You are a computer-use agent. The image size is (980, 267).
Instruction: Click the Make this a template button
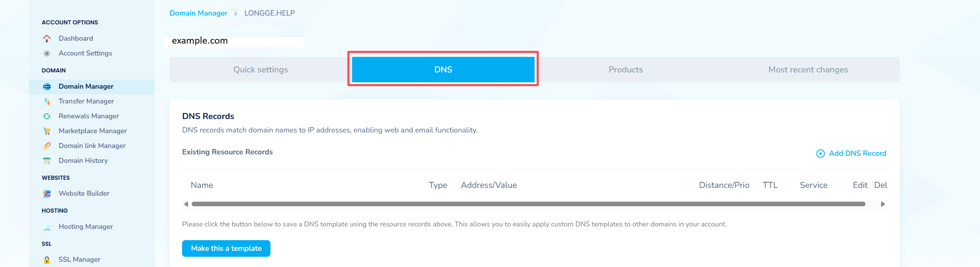[x=226, y=248]
